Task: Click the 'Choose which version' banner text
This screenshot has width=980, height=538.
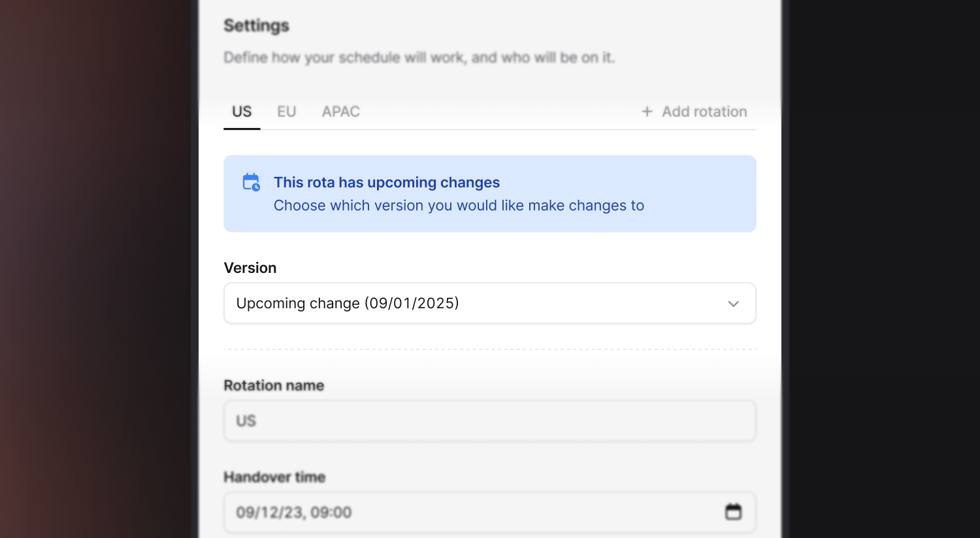Action: click(x=459, y=206)
